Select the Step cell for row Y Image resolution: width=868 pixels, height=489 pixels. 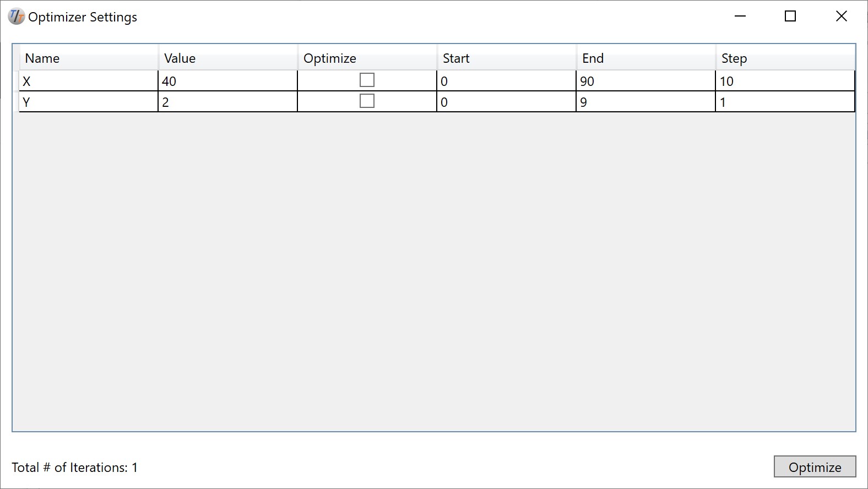coord(785,102)
